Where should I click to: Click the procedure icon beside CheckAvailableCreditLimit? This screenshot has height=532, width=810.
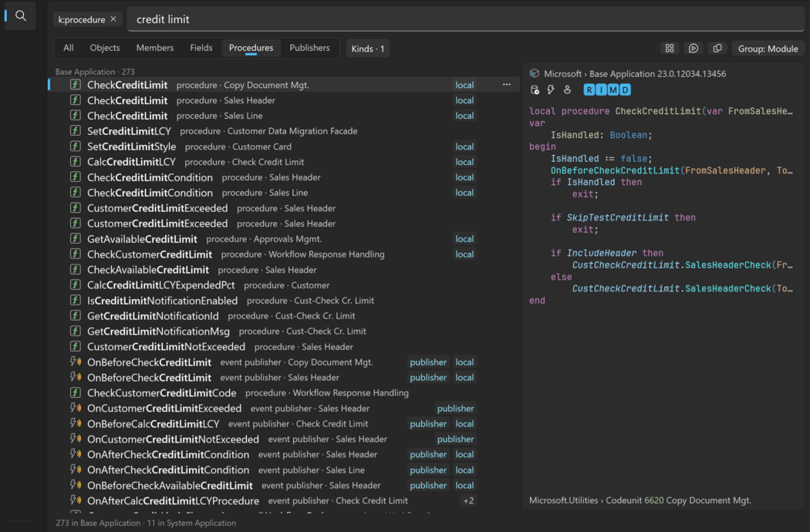click(x=76, y=270)
